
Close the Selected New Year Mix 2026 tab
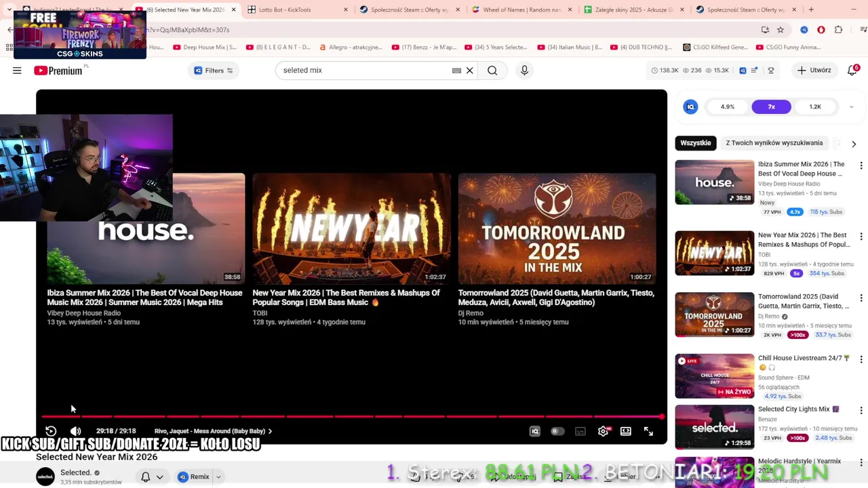coord(234,9)
